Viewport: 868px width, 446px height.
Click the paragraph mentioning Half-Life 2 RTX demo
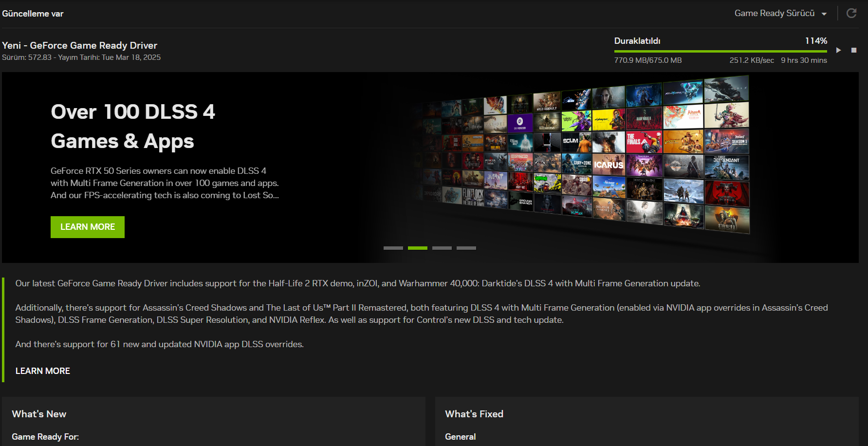358,283
